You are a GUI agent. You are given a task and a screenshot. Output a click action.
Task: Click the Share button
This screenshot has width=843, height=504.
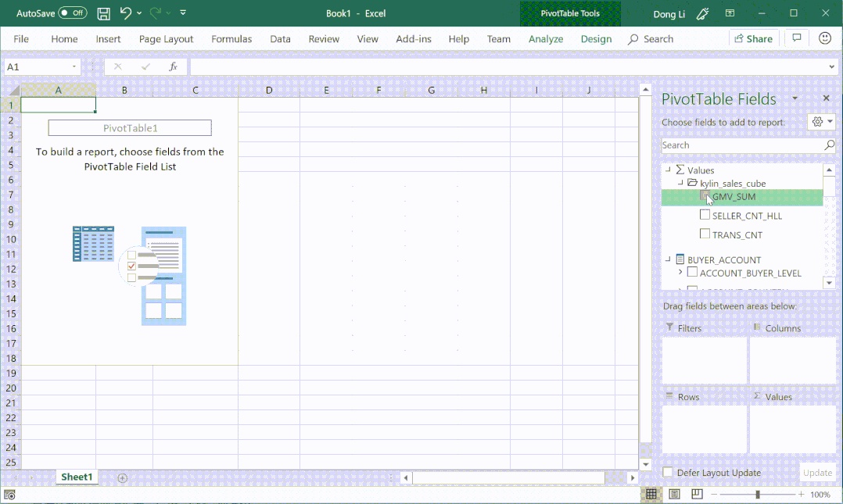[753, 38]
